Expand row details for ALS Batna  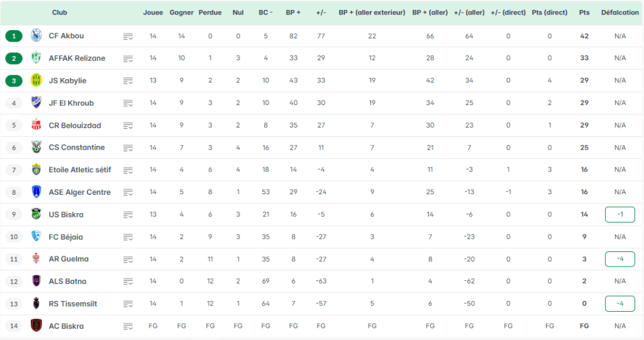(x=128, y=282)
